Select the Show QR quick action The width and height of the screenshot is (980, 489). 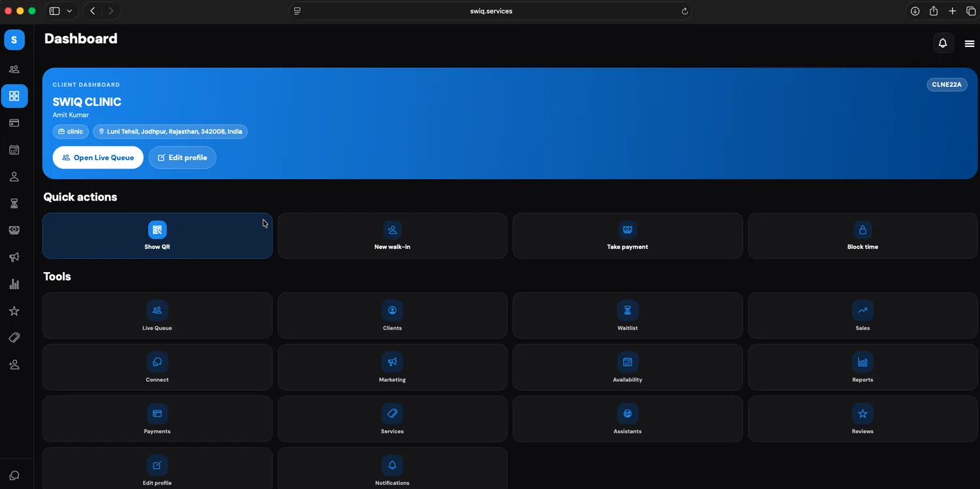point(157,235)
